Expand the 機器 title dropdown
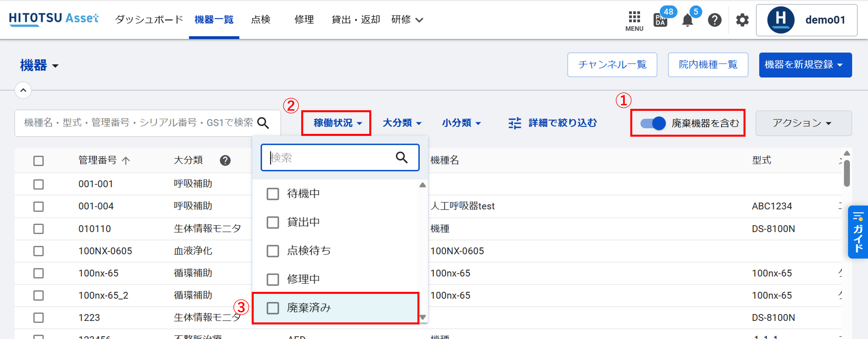This screenshot has height=339, width=868. click(39, 65)
